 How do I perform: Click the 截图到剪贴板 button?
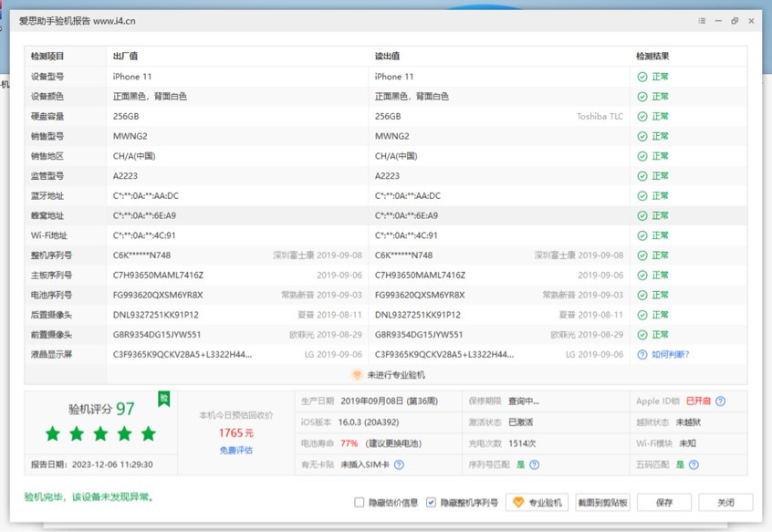(x=602, y=503)
